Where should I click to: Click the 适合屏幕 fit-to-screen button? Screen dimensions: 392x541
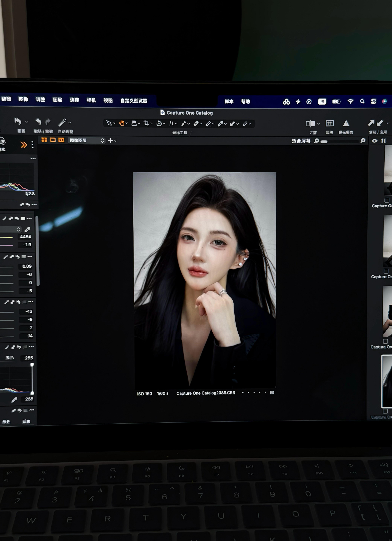pos(301,141)
